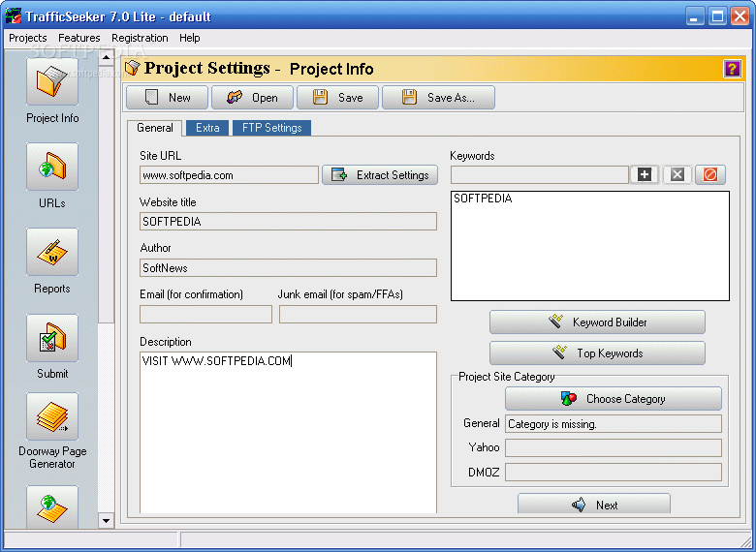The image size is (756, 552).
Task: Select the General tab
Action: click(x=155, y=128)
